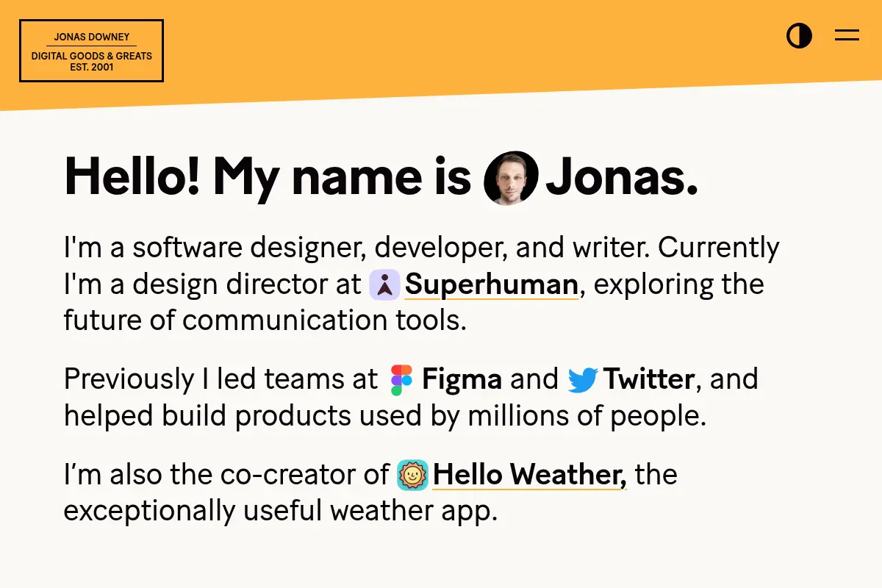
Task: Click the Hello Weather sun icon
Action: 412,475
